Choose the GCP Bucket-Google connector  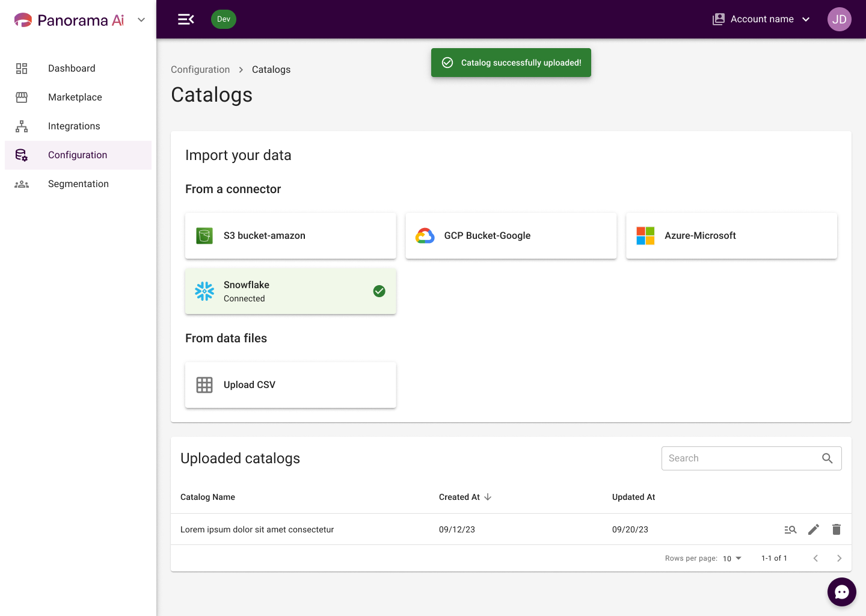coord(511,236)
